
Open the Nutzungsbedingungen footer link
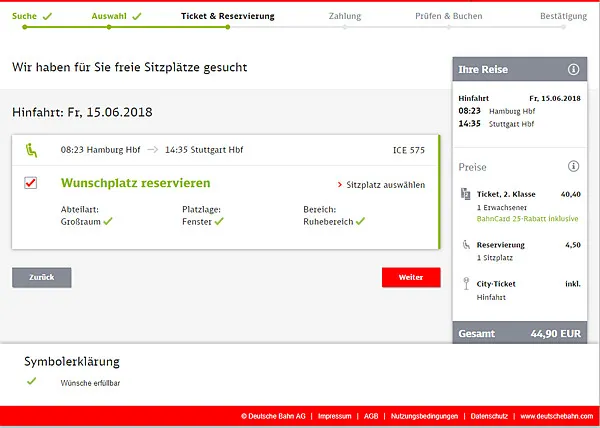click(x=424, y=416)
